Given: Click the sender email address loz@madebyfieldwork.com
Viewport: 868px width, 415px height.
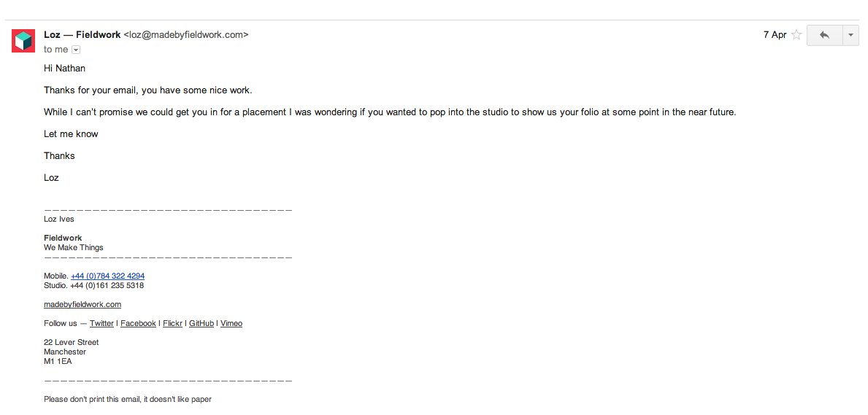Looking at the screenshot, I should click(x=186, y=34).
